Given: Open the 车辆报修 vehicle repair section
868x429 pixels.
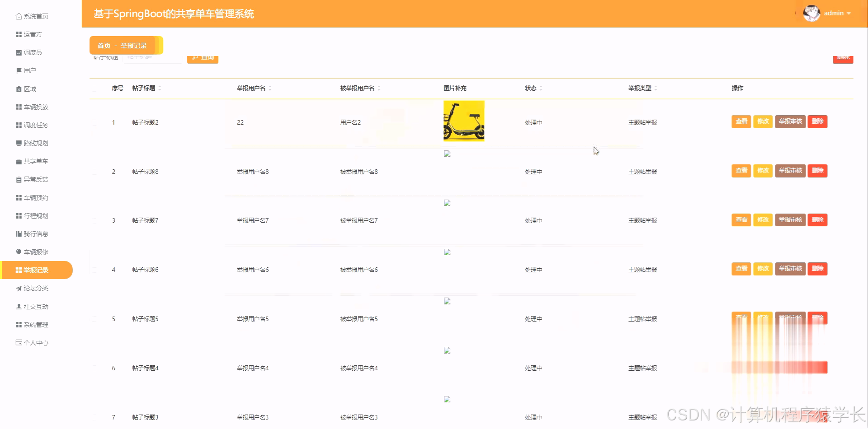Looking at the screenshot, I should [35, 252].
